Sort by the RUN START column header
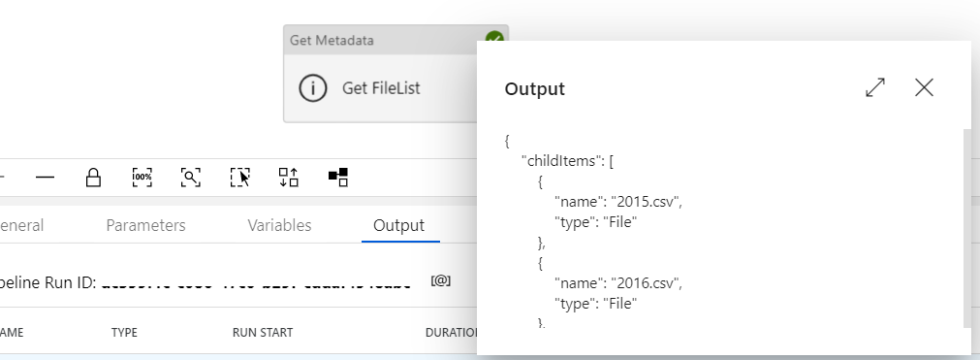The image size is (980, 360). [x=263, y=333]
